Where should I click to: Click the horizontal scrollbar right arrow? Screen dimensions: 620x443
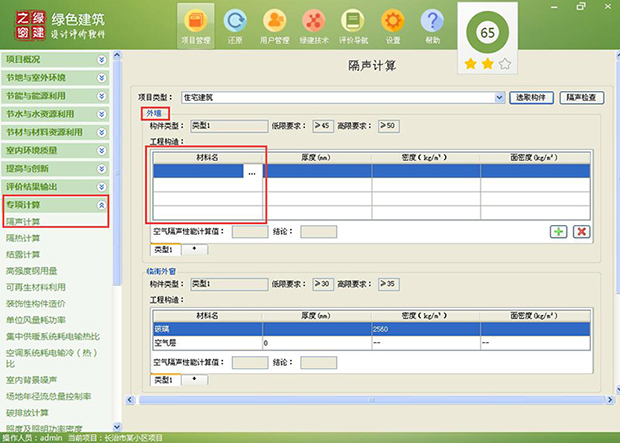click(610, 400)
